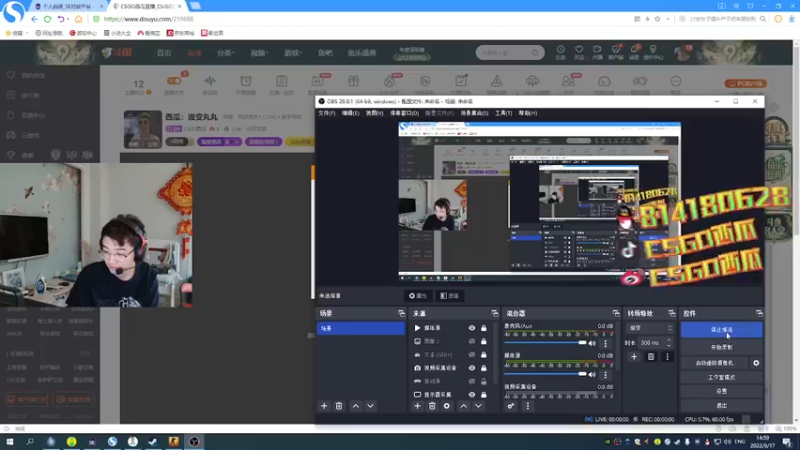Unlock the 视频采集设备 source with its lock icon
Screen dimensions: 800x450
pyautogui.click(x=484, y=368)
